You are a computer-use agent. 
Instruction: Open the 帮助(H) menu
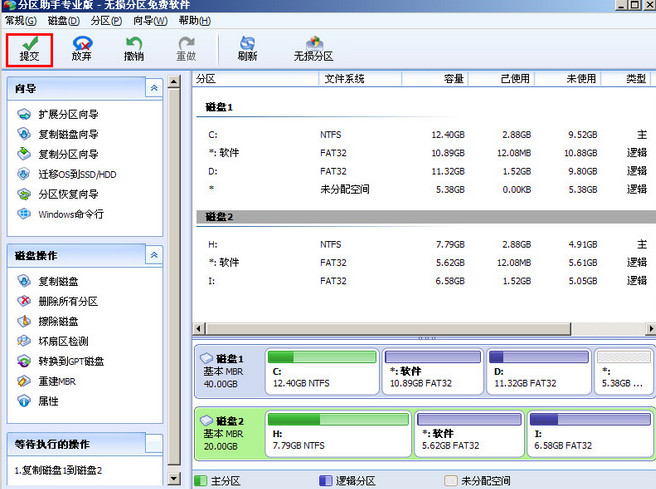click(195, 20)
